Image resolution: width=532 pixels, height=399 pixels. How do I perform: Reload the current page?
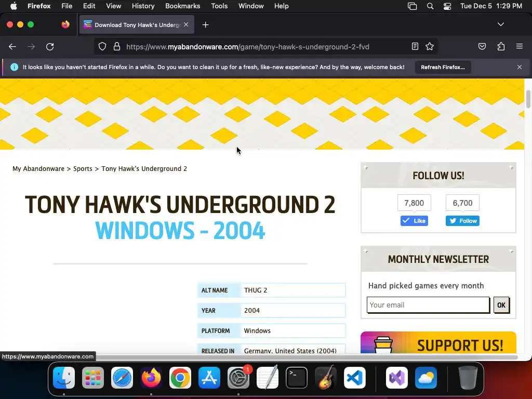pos(50,47)
